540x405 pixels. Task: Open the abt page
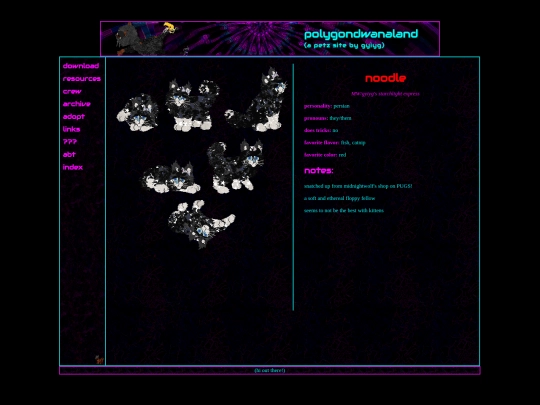pos(69,154)
